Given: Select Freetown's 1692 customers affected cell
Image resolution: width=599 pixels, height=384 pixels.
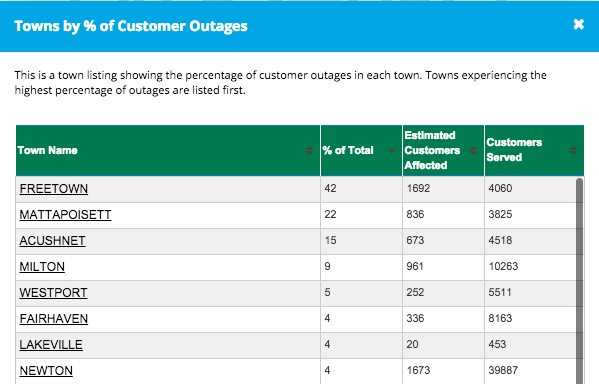Looking at the screenshot, I should [x=443, y=189].
